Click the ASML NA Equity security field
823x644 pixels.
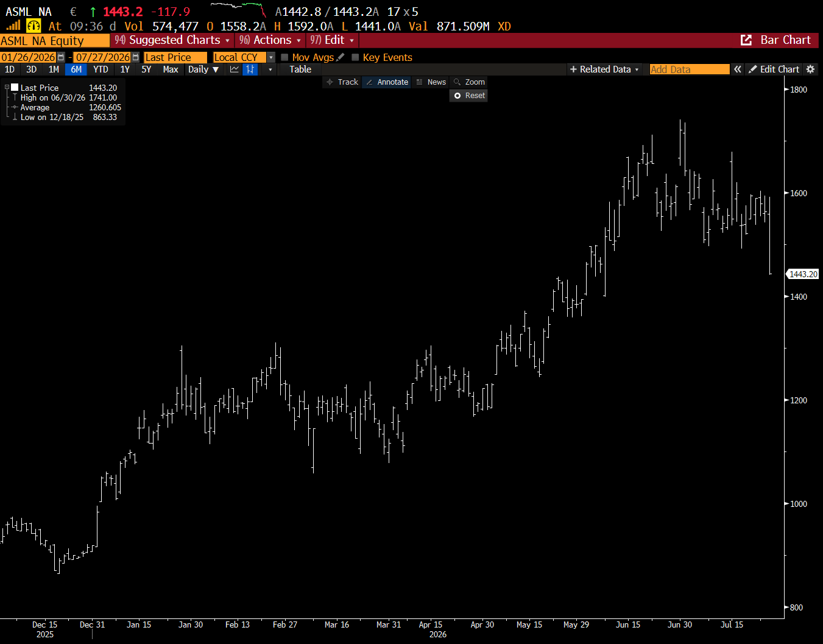tap(55, 41)
